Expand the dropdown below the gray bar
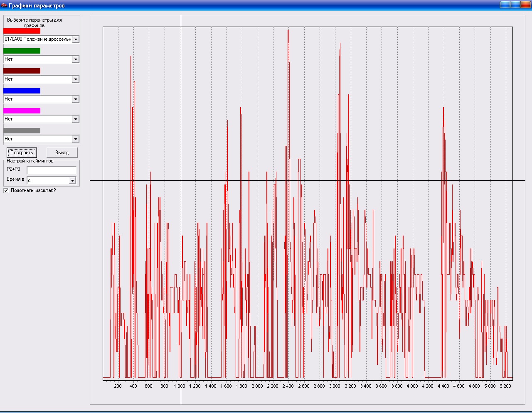The width and height of the screenshot is (532, 413). 76,139
